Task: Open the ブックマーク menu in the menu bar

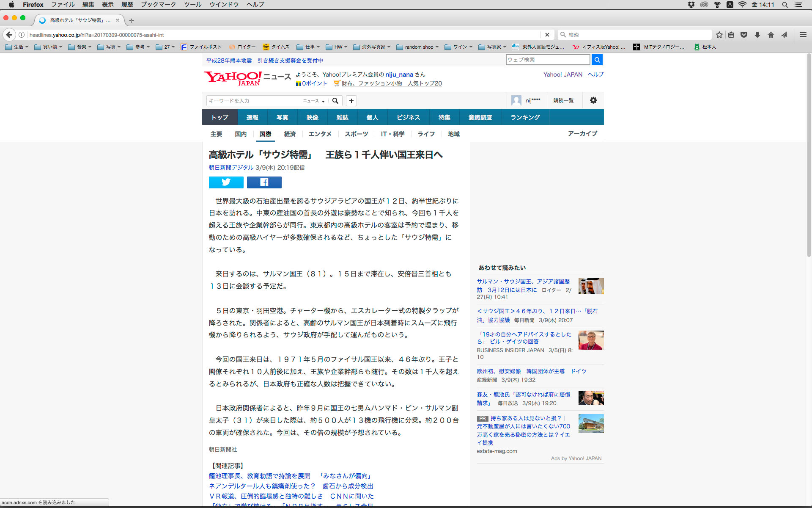Action: [x=158, y=5]
